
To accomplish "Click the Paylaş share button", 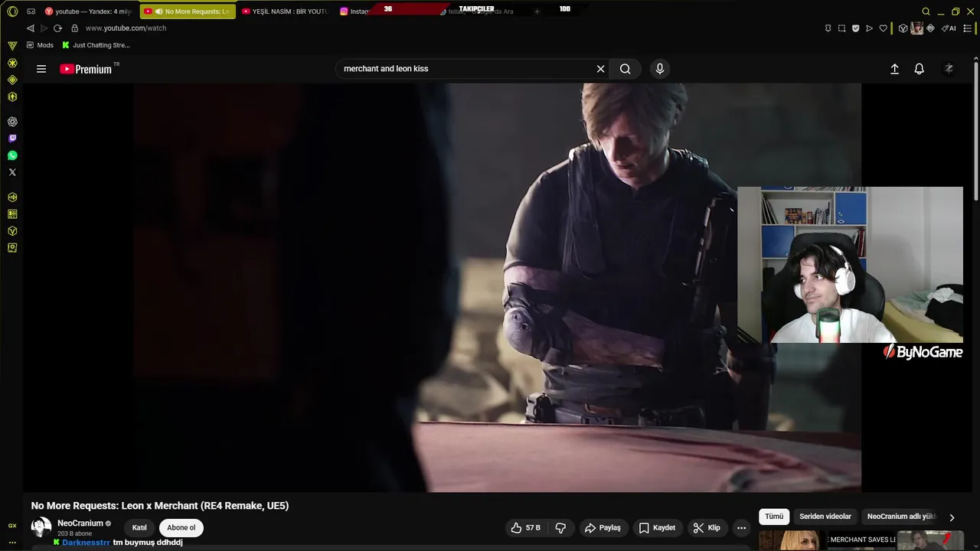I will [603, 527].
